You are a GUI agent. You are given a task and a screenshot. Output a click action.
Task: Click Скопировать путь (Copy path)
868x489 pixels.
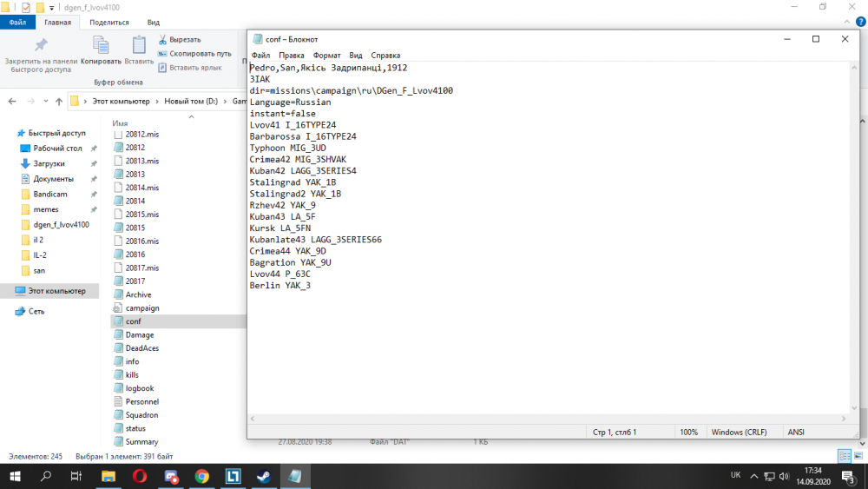coord(194,54)
